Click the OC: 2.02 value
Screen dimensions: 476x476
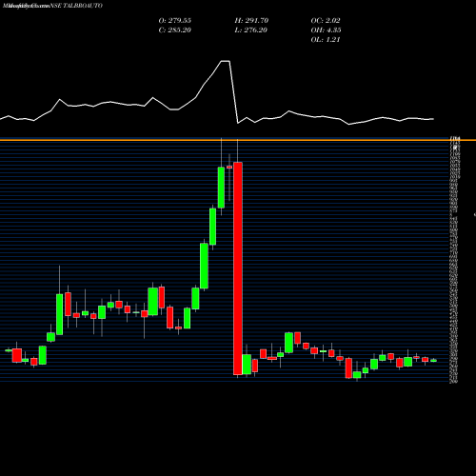click(326, 21)
